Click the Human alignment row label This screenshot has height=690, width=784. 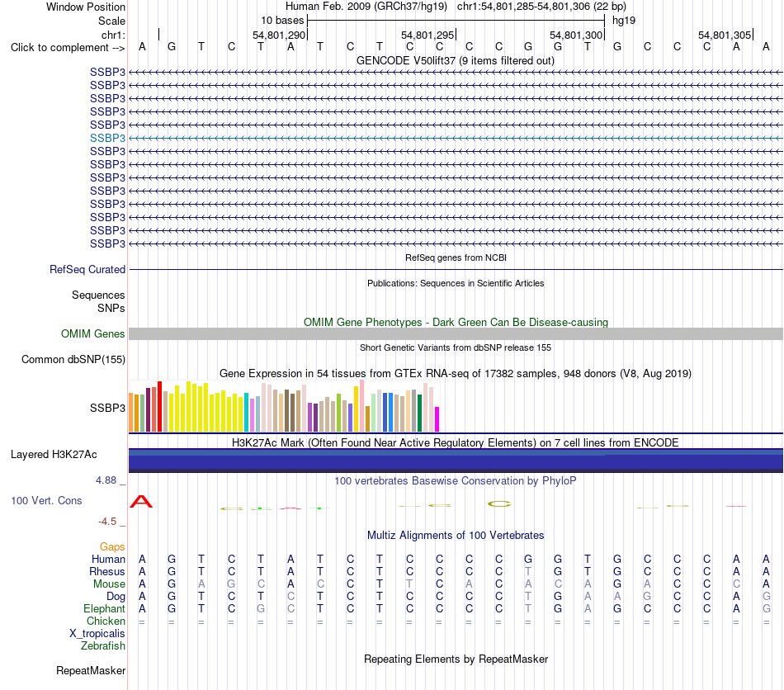(108, 560)
